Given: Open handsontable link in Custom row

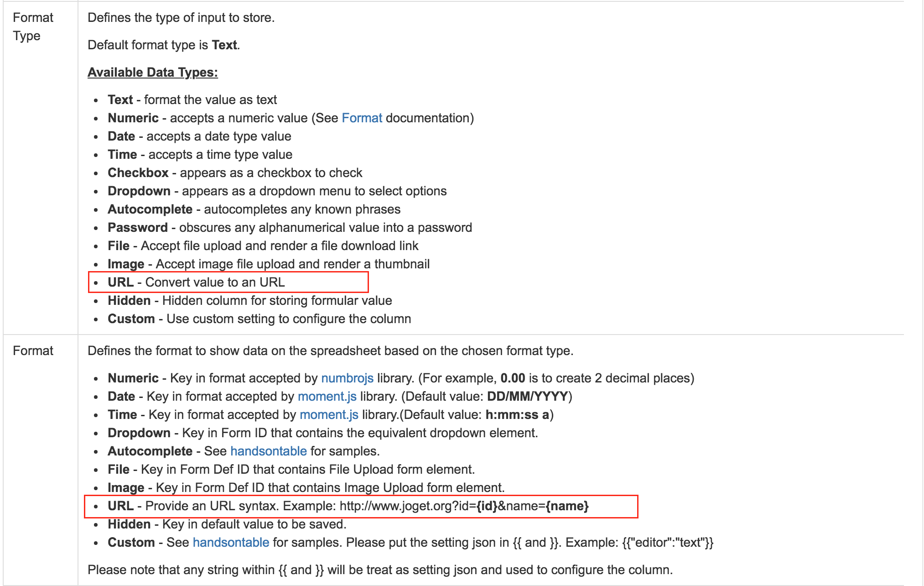Looking at the screenshot, I should (x=231, y=542).
